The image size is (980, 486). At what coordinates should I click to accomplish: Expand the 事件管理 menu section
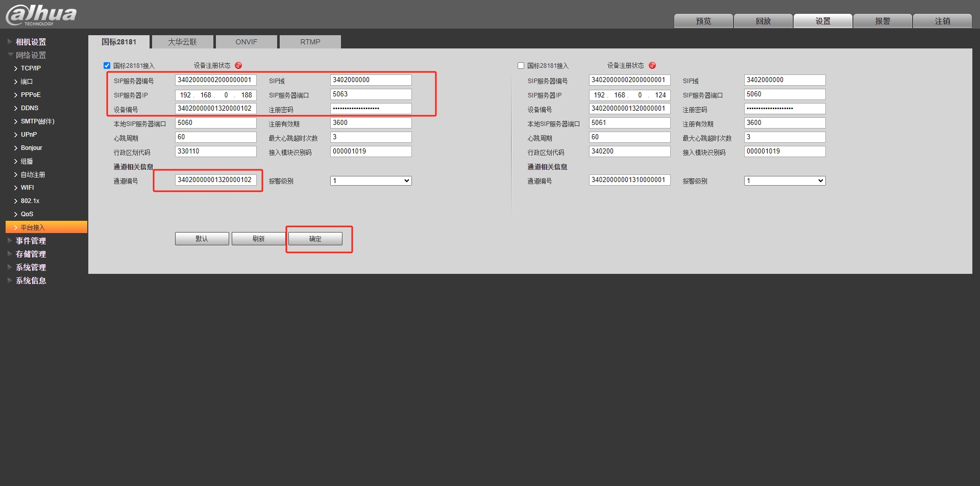click(x=10, y=241)
